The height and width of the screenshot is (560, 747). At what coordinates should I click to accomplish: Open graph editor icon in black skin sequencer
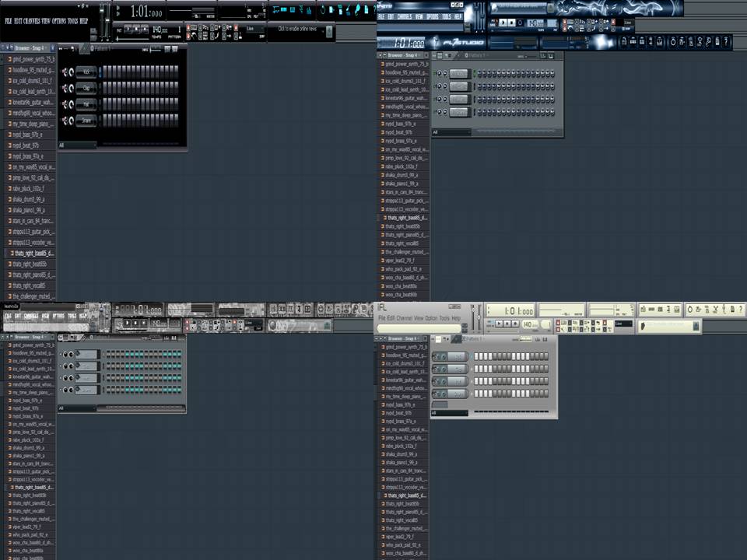tap(167, 48)
